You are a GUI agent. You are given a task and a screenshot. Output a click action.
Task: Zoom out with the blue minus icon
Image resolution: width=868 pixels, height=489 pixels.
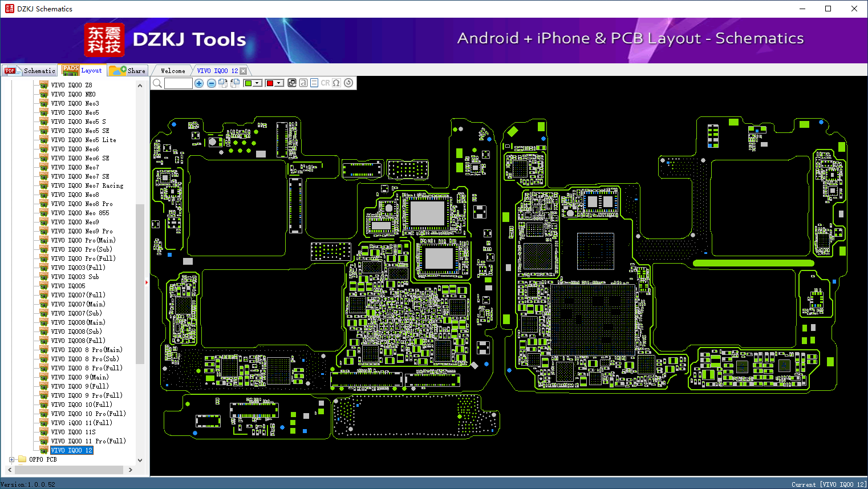[212, 83]
